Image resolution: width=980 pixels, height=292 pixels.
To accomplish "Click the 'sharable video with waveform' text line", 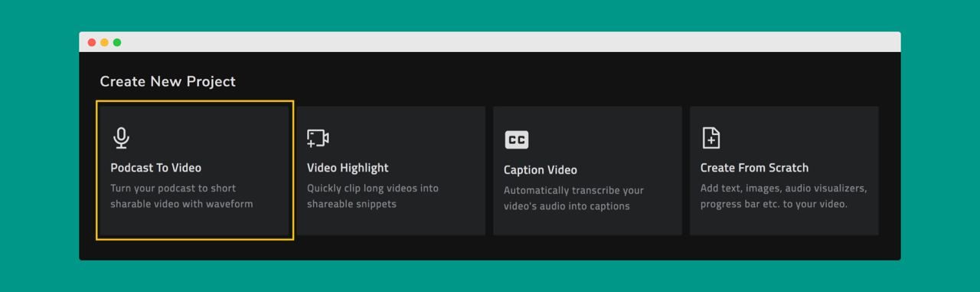I will click(181, 204).
